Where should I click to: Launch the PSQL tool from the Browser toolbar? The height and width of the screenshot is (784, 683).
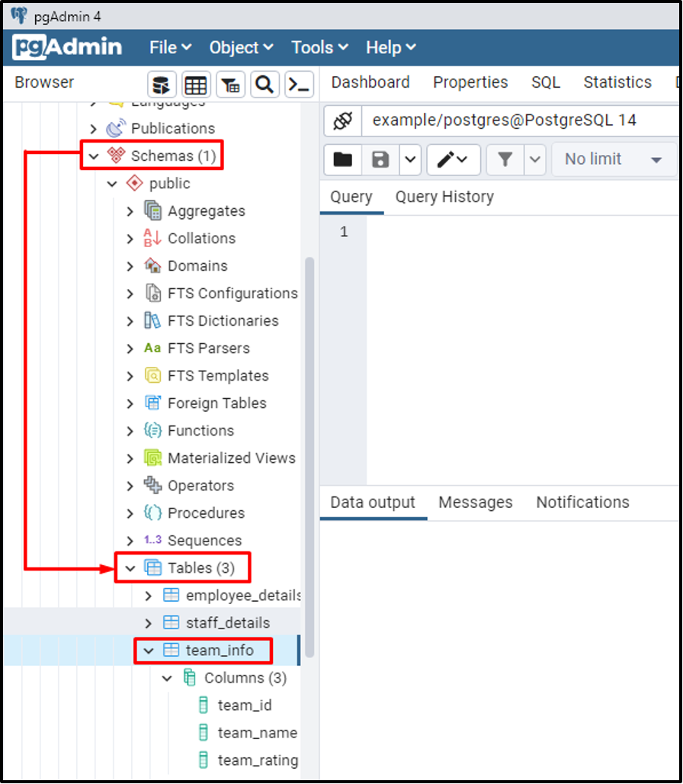point(299,84)
